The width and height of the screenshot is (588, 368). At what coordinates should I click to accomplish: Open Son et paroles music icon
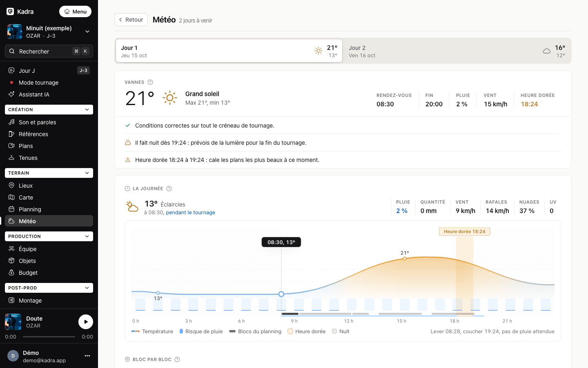[x=11, y=122]
